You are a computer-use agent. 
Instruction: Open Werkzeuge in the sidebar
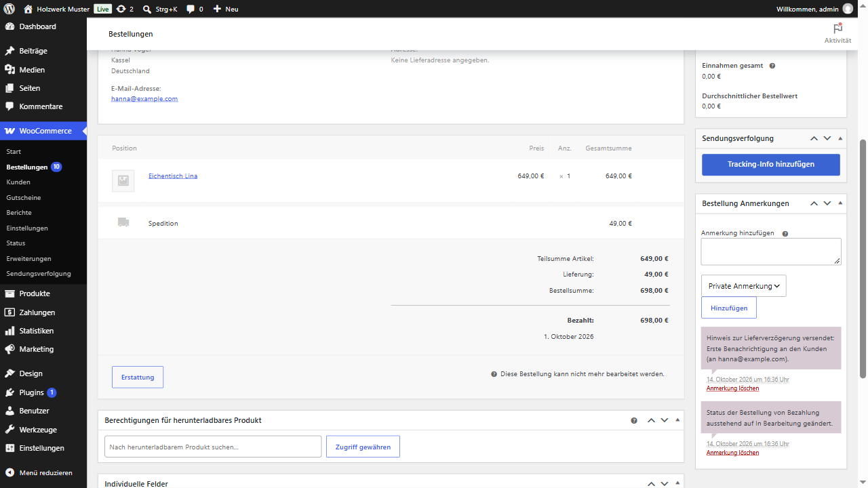[x=43, y=430]
